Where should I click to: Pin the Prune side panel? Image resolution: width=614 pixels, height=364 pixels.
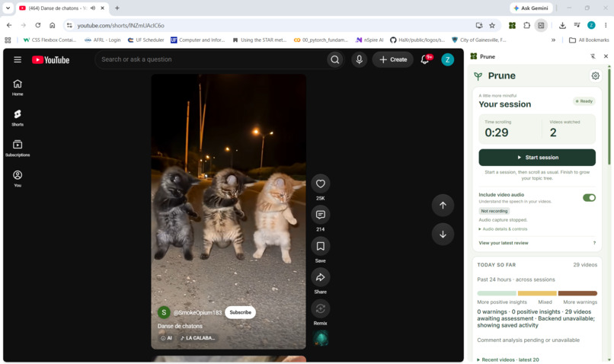point(593,56)
